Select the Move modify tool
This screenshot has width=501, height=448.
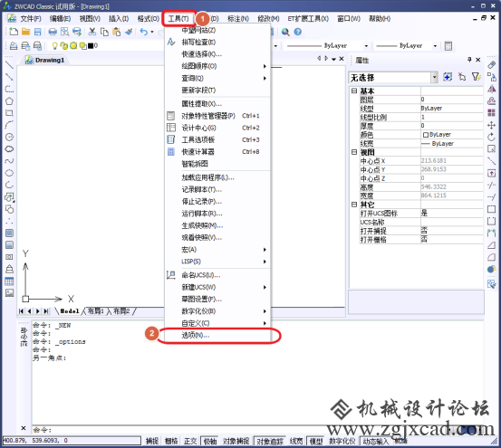[x=491, y=125]
